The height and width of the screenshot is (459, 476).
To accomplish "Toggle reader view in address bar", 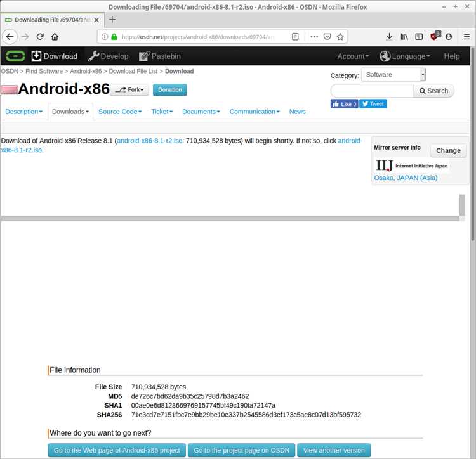I will pyautogui.click(x=295, y=37).
